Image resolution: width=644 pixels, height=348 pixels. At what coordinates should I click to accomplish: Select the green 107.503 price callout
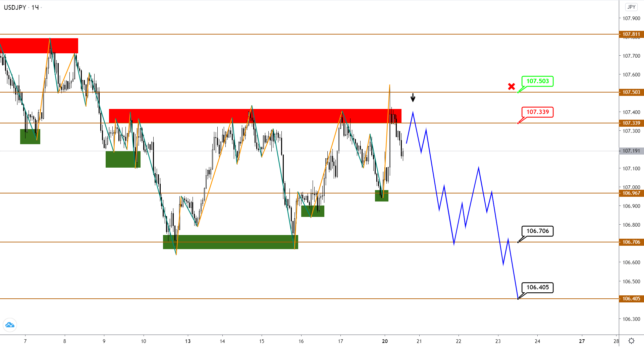pos(537,81)
